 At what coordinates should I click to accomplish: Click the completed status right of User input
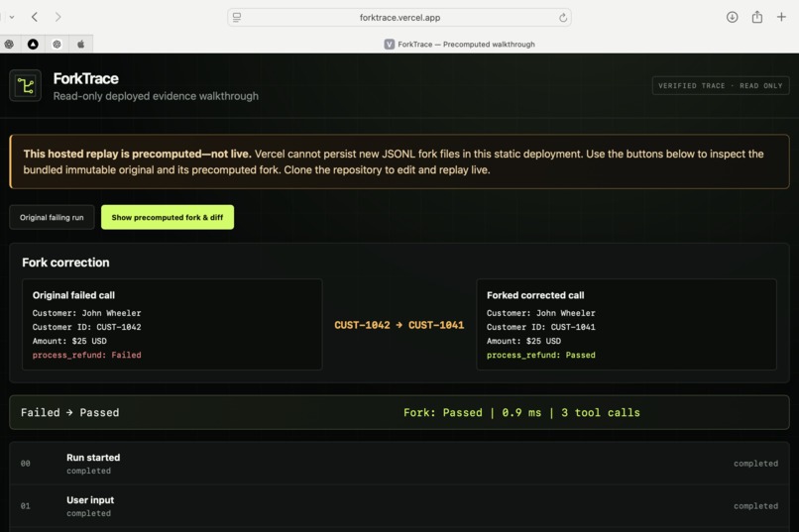755,506
